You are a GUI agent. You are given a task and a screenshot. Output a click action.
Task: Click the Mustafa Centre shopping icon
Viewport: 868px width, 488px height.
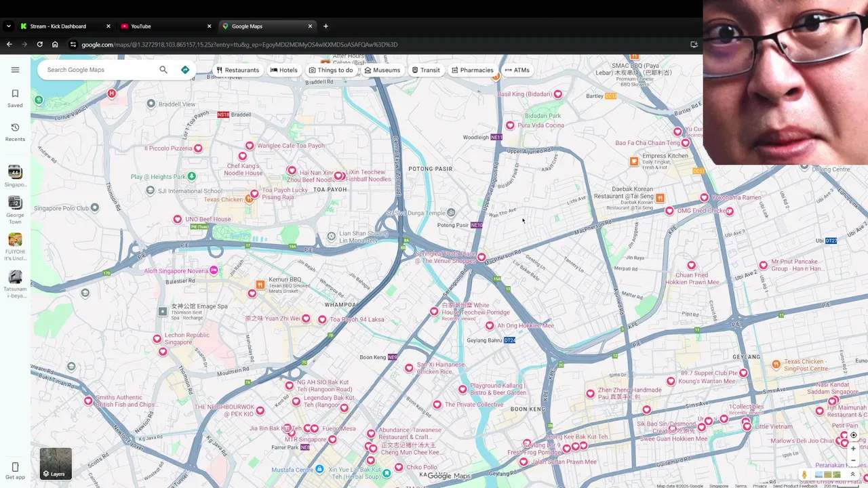point(319,469)
